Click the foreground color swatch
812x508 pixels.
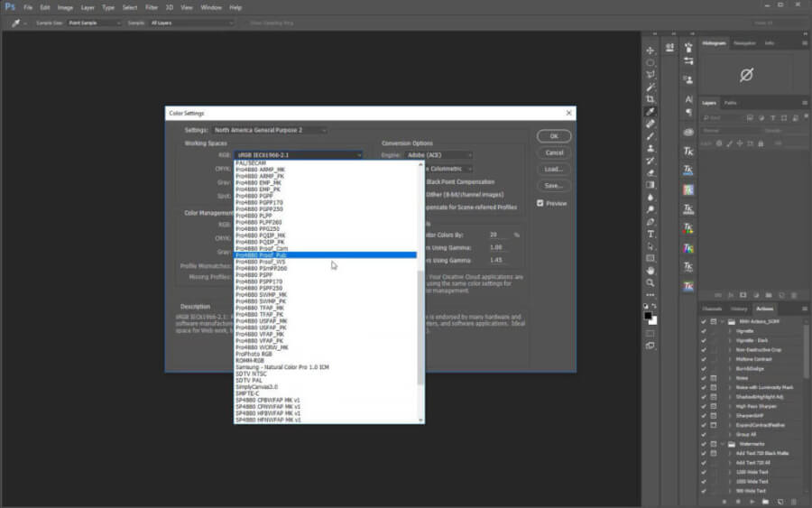[648, 316]
